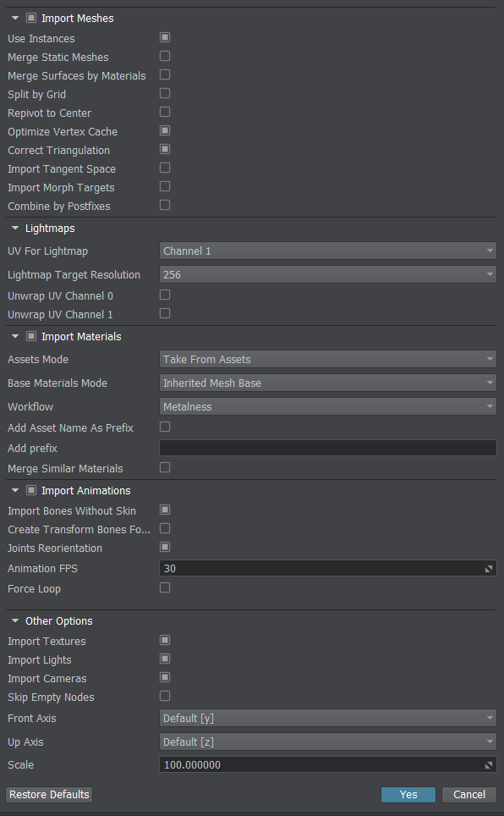The width and height of the screenshot is (504, 816).
Task: Collapse the Other Options section
Action: [x=15, y=620]
